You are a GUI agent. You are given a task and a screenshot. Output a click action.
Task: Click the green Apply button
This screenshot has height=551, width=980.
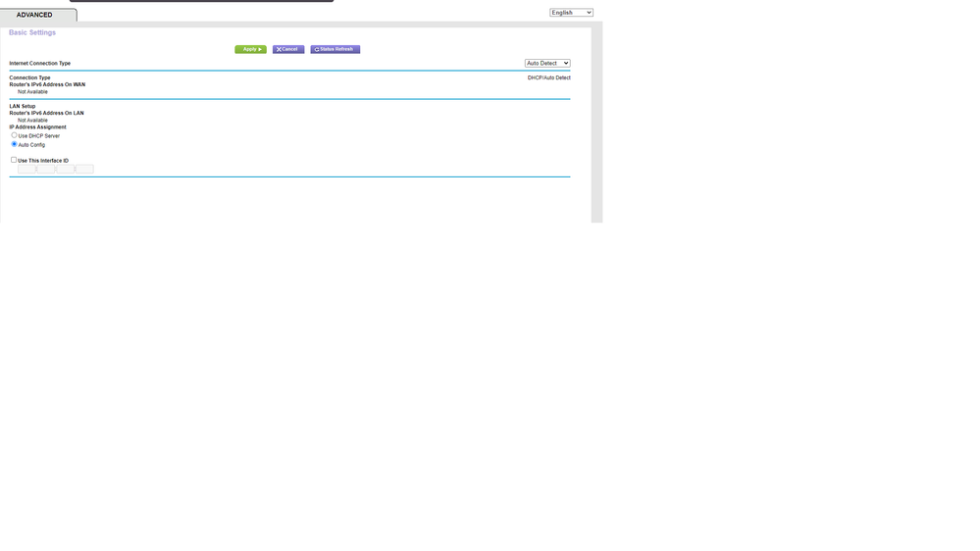250,49
